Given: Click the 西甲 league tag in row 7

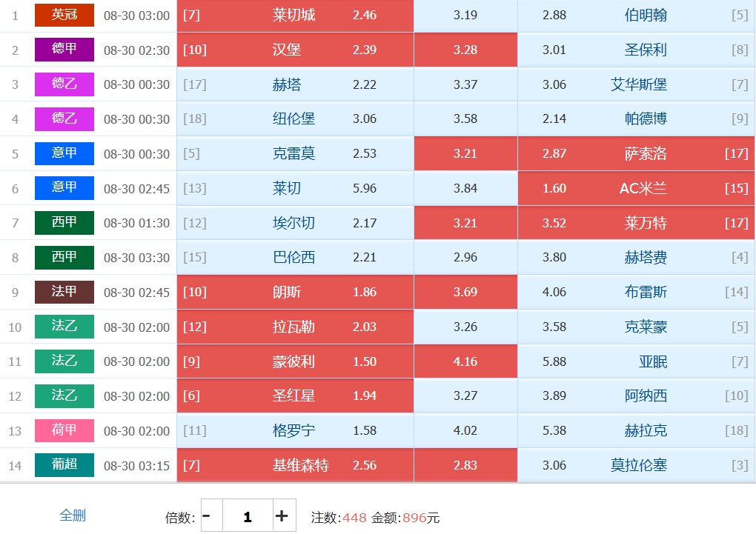Looking at the screenshot, I should coord(64,222).
